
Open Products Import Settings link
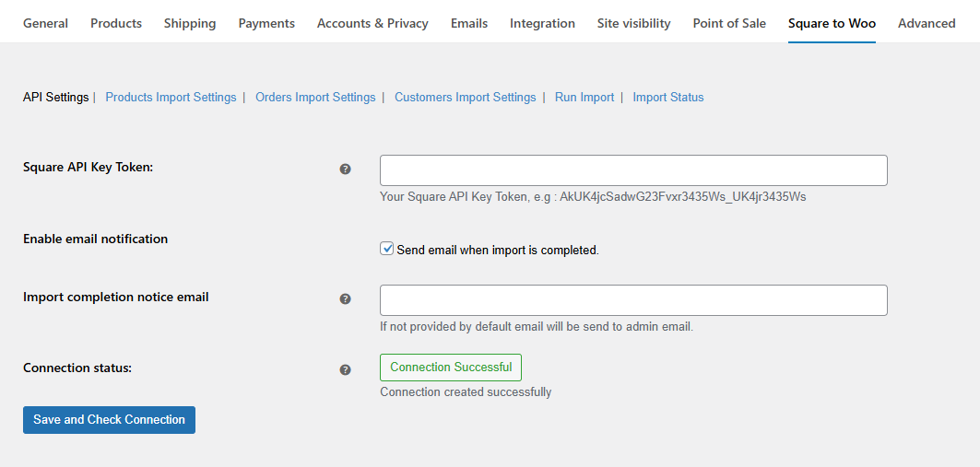point(171,98)
